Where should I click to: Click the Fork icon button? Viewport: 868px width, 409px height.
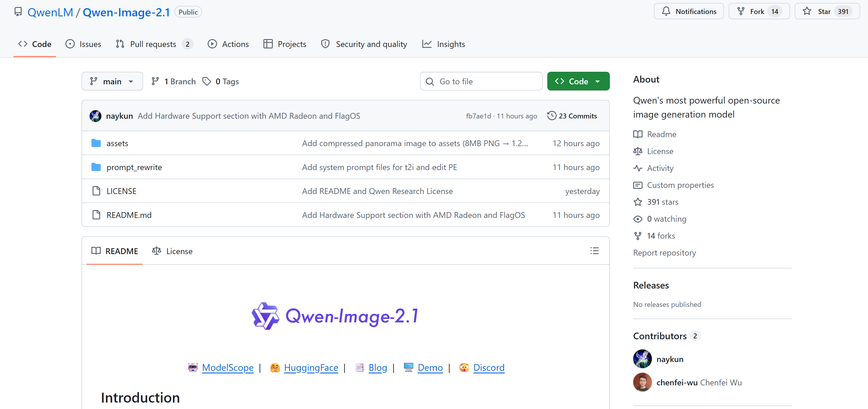(741, 11)
